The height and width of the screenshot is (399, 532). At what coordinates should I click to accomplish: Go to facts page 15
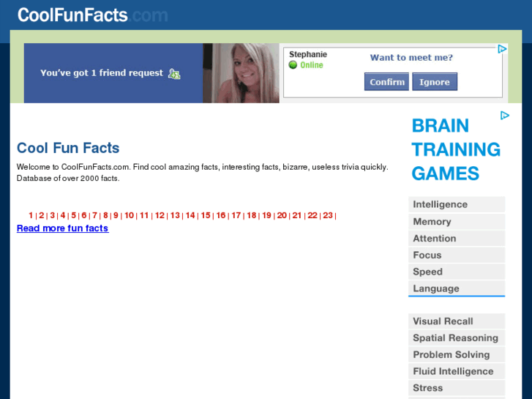206,215
